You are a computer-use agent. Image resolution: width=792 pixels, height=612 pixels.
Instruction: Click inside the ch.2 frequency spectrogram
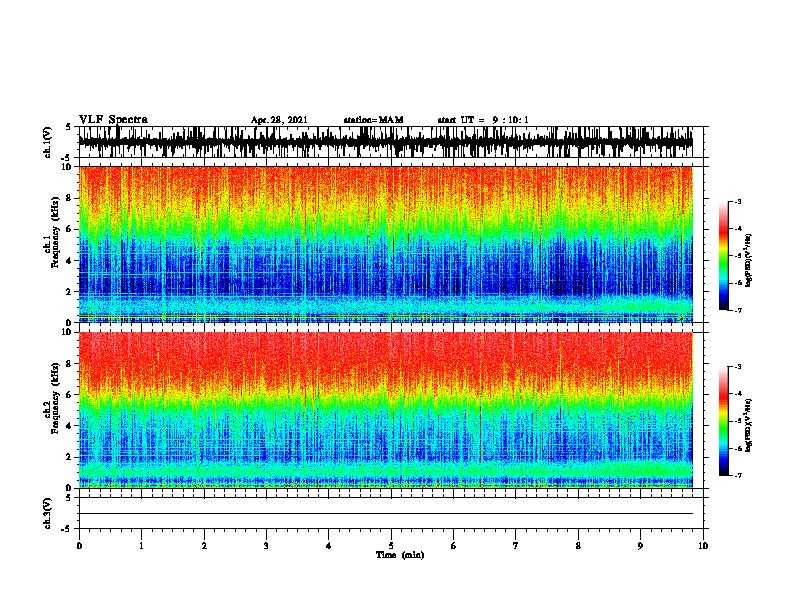point(386,410)
